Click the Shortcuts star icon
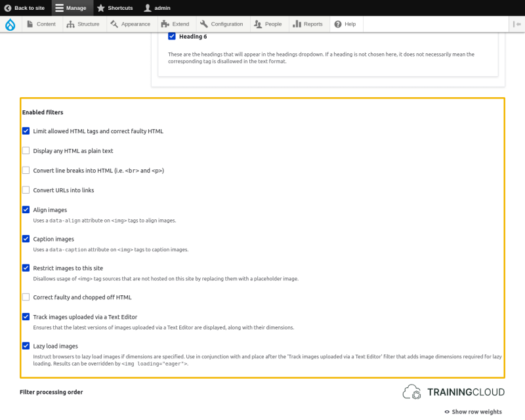Viewport: 525px width, 420px height. 101,8
